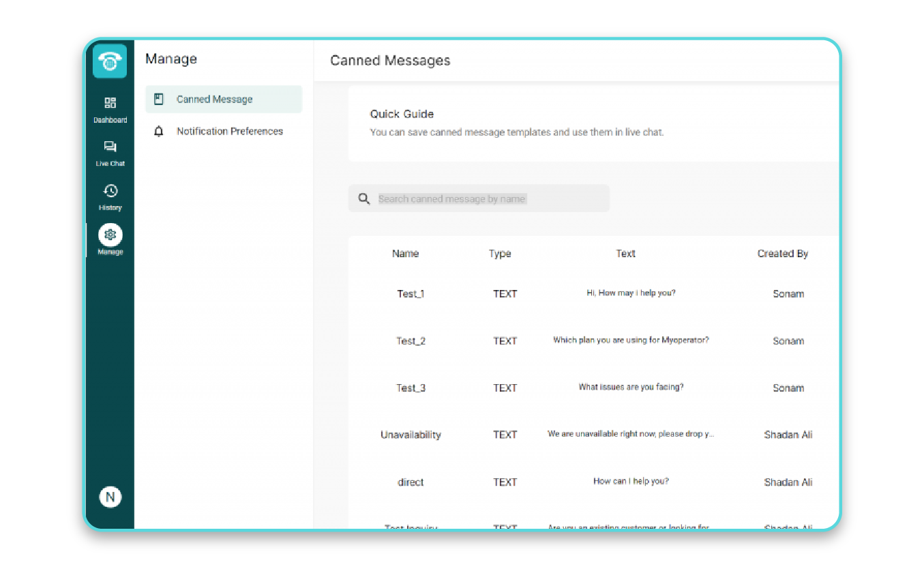This screenshot has width=924, height=569.
Task: Click 'We are unavailable right now' message text
Action: pos(631,434)
